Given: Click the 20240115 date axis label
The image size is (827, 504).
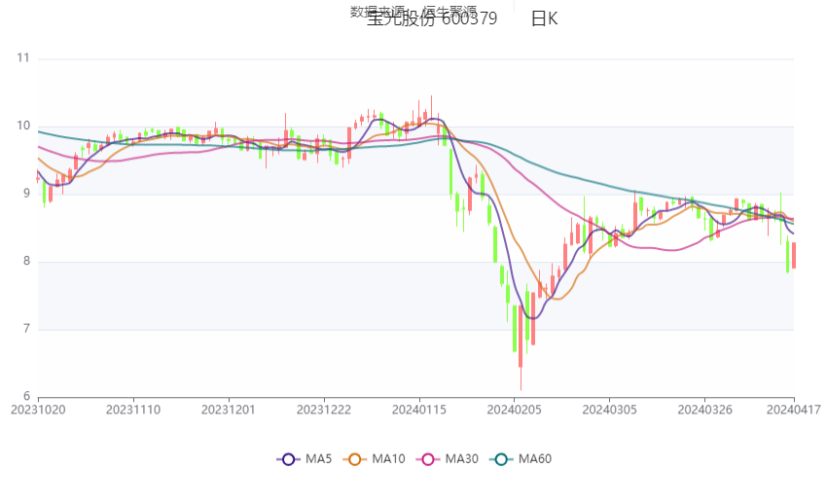Looking at the screenshot, I should click(x=419, y=411).
